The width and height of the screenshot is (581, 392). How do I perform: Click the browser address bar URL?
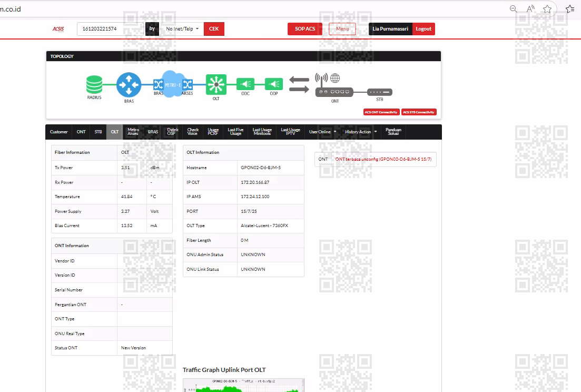(11, 9)
